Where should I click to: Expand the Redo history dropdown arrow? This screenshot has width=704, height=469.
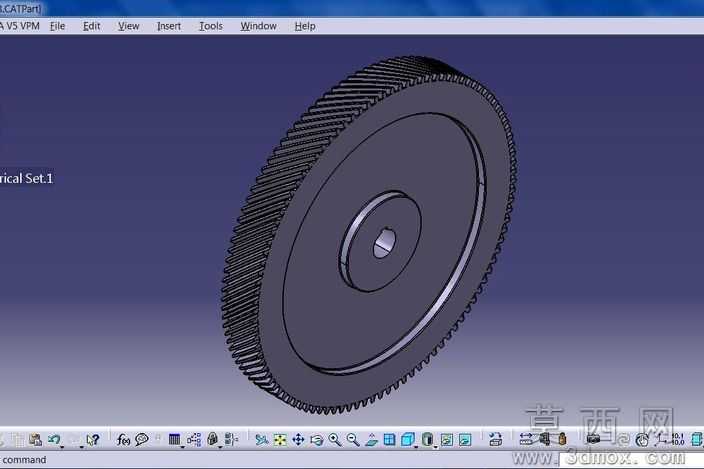(82, 447)
